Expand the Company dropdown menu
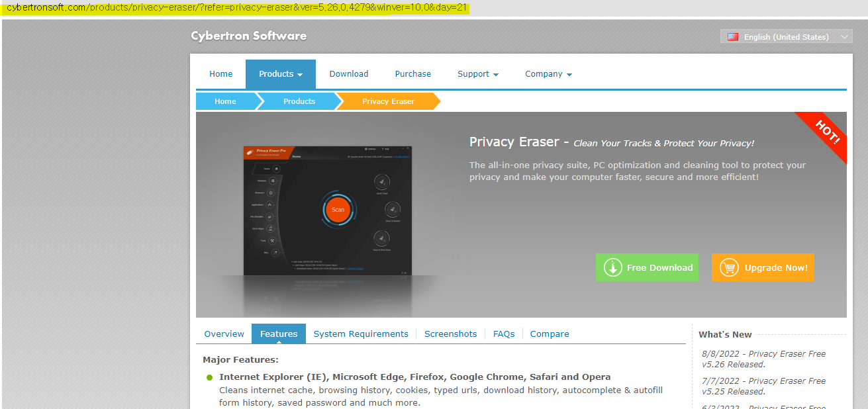The height and width of the screenshot is (409, 868). tap(548, 74)
